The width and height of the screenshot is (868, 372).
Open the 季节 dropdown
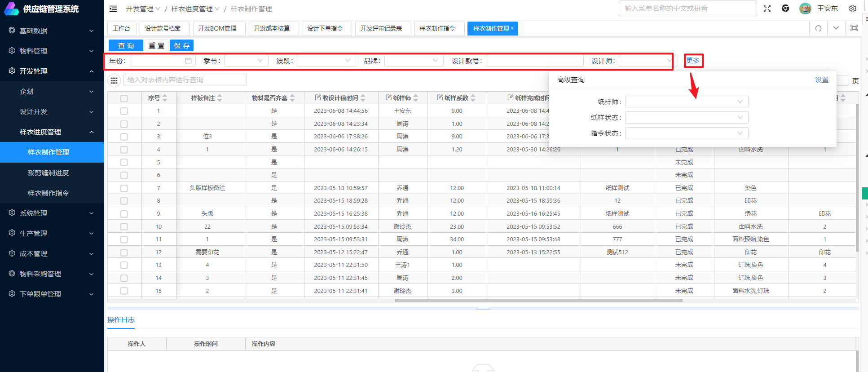pyautogui.click(x=246, y=61)
